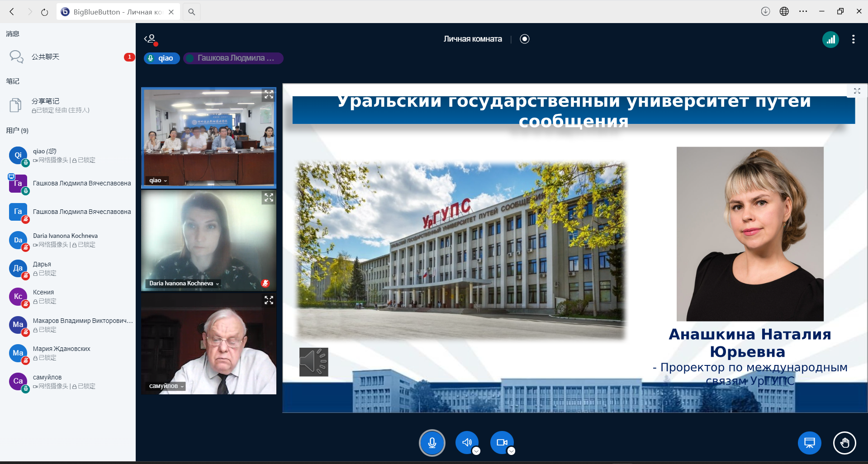Screen dimensions: 868x464
Task: Open webcam options dropdown
Action: [511, 451]
